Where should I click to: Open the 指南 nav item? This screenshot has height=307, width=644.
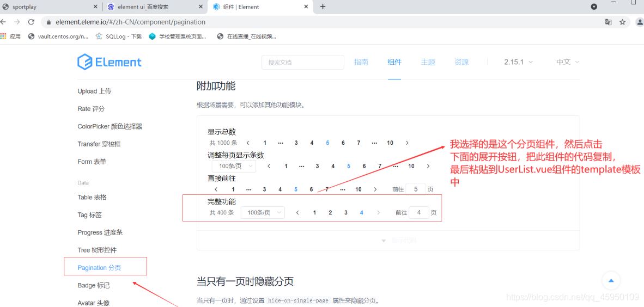point(361,62)
